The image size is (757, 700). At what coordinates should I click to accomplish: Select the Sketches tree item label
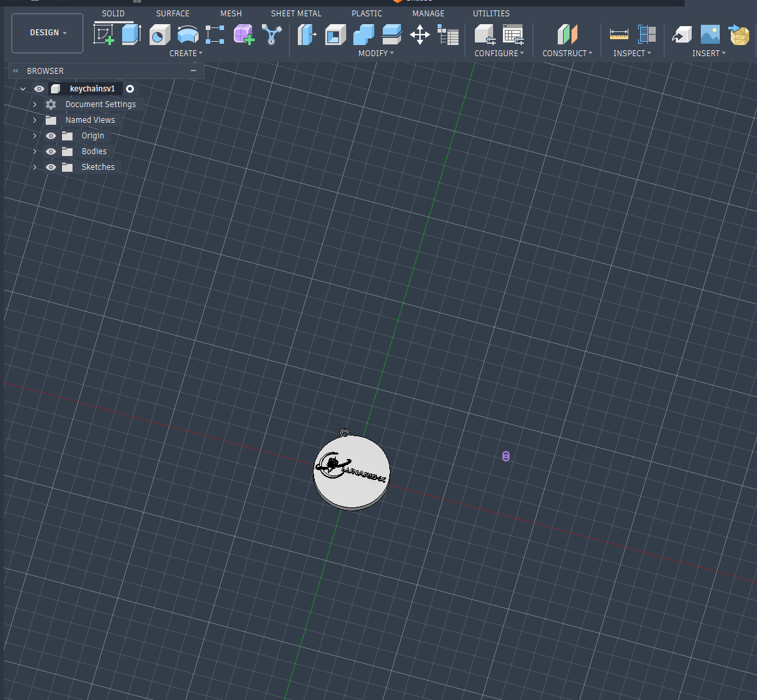(98, 167)
